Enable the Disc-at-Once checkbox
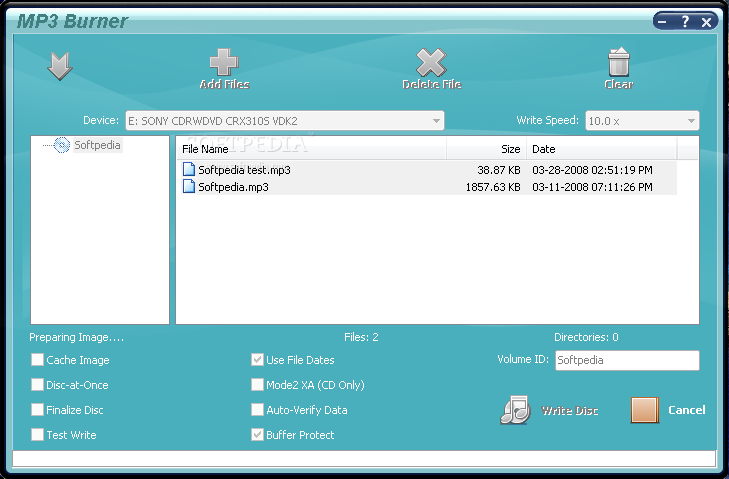Image resolution: width=729 pixels, height=479 pixels. point(38,385)
